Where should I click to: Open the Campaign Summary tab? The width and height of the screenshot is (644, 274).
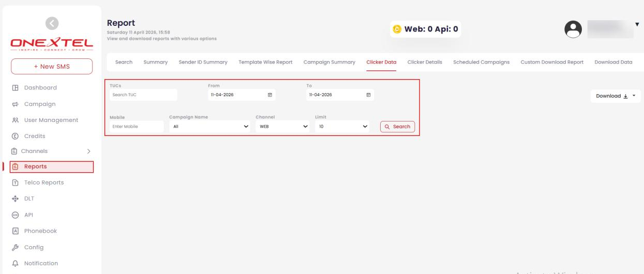point(329,62)
